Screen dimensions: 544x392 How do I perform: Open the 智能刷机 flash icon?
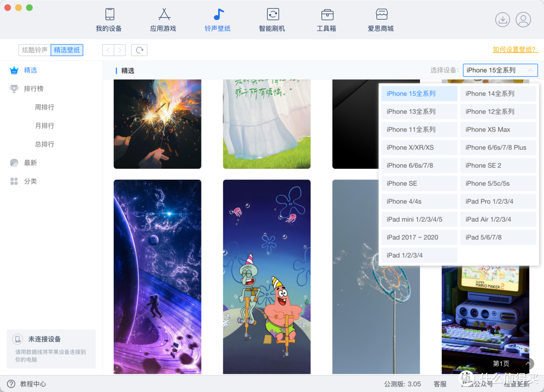273,14
